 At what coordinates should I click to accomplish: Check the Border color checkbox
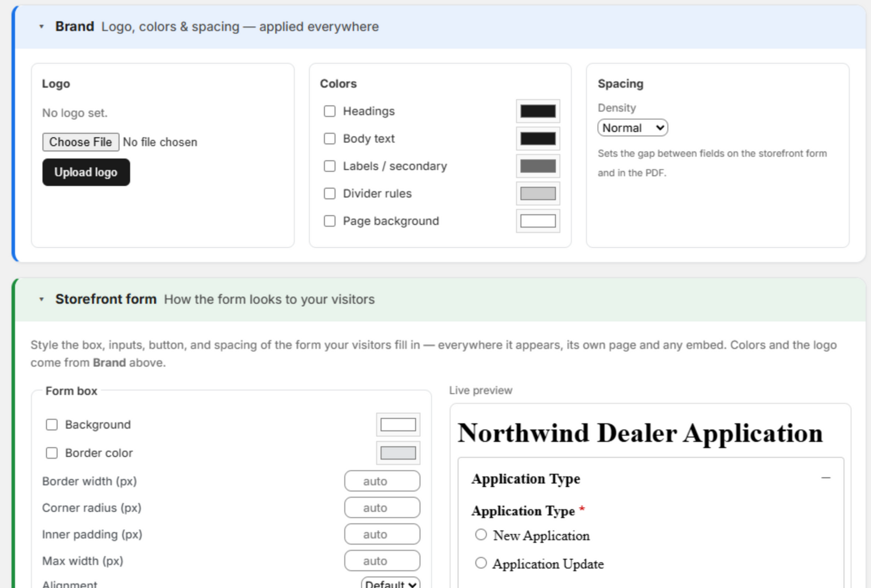click(52, 453)
